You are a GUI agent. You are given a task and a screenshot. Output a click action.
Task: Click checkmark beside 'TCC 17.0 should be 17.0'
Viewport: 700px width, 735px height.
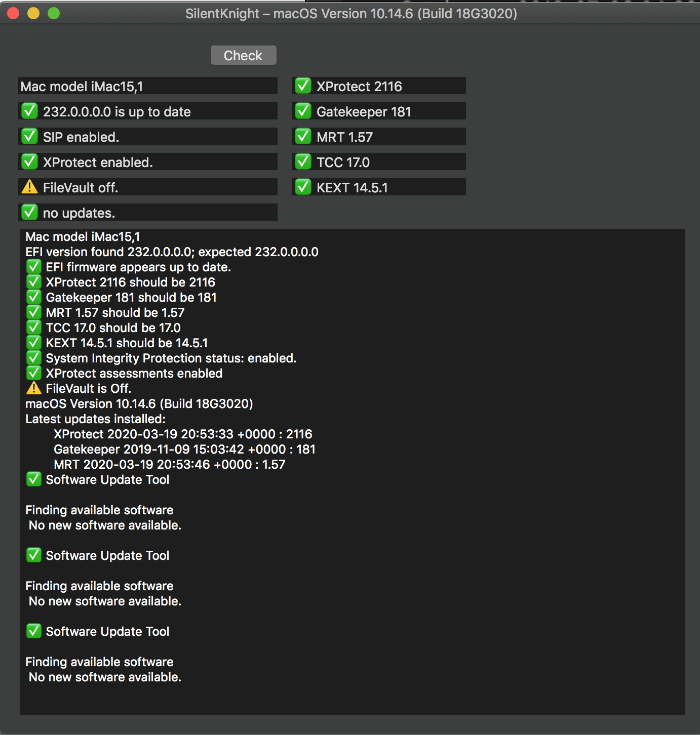click(33, 327)
